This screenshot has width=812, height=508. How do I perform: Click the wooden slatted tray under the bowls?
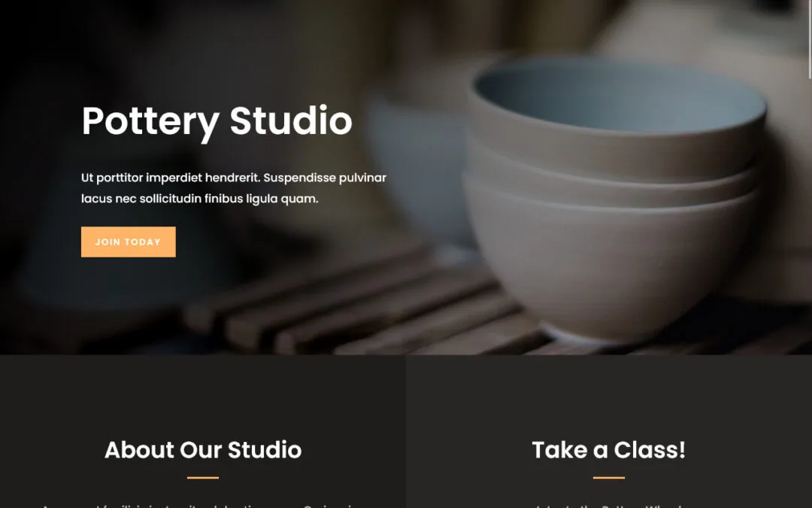click(x=362, y=311)
